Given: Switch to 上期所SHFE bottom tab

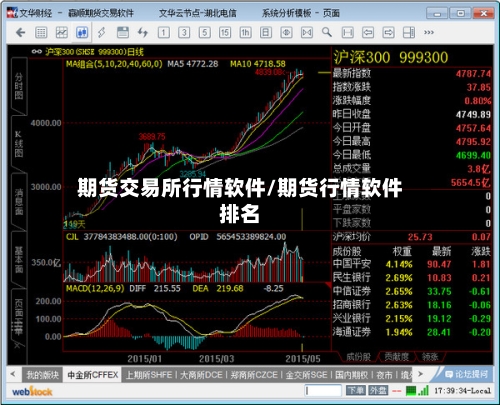Looking at the screenshot, I should click(149, 375).
